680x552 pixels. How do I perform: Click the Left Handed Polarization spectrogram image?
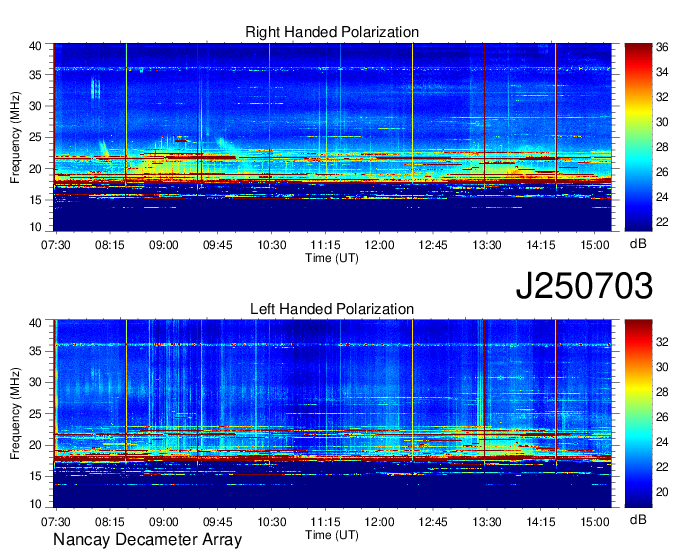coord(333,414)
